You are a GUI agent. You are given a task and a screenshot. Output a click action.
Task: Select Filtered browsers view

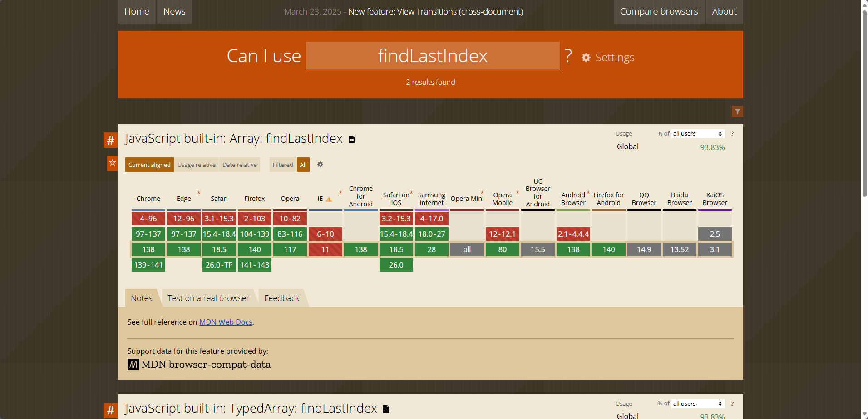click(x=283, y=165)
